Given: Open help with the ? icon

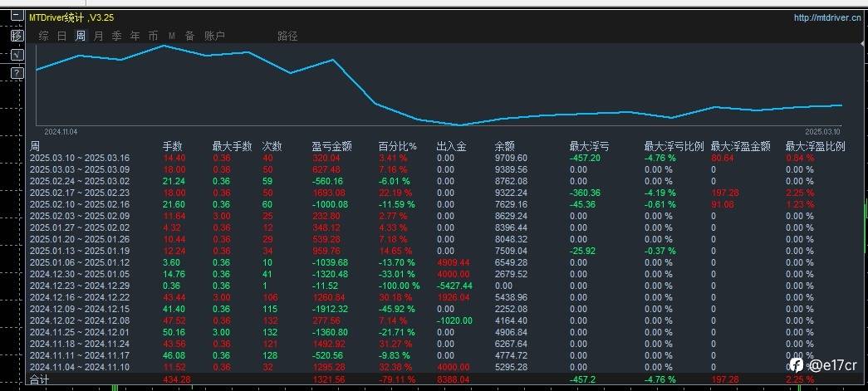Looking at the screenshot, I should click(17, 73).
